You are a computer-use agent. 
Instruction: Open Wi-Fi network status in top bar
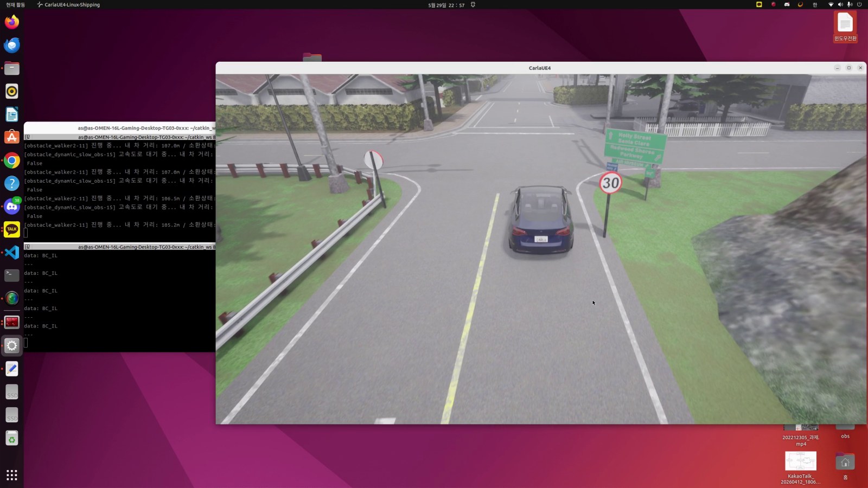pyautogui.click(x=831, y=4)
